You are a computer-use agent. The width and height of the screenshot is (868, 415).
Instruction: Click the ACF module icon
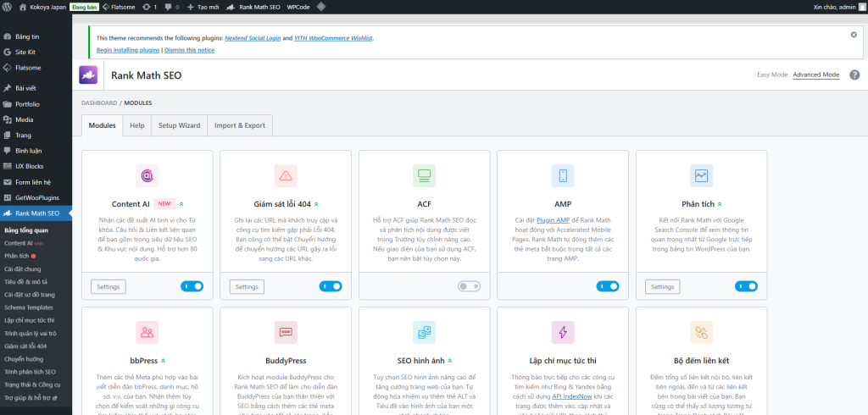point(425,176)
